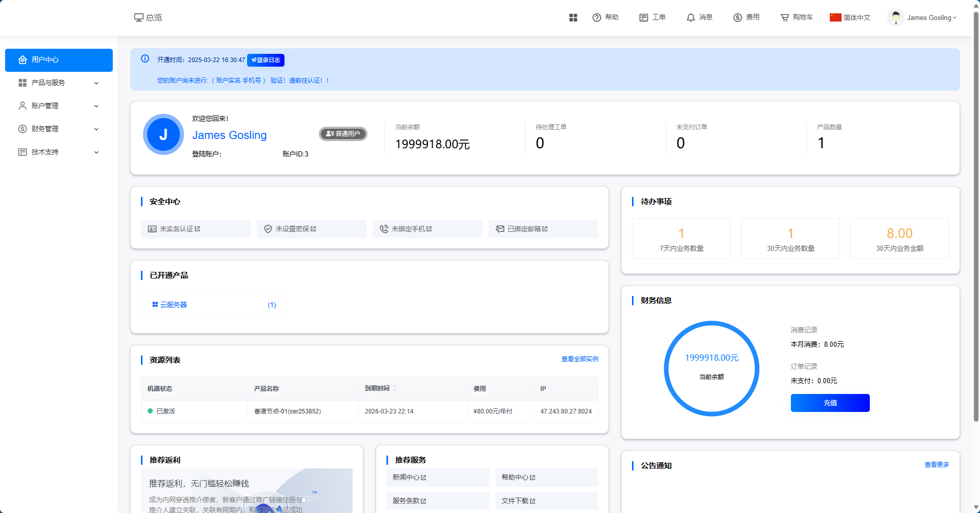The image size is (980, 513).
Task: Click the blue J user avatar circle
Action: pyautogui.click(x=164, y=134)
